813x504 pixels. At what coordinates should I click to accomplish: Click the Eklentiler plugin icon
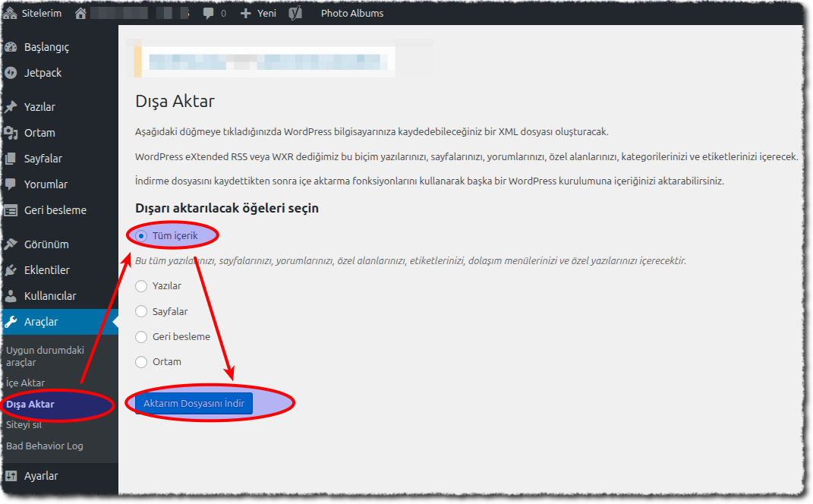pyautogui.click(x=11, y=270)
